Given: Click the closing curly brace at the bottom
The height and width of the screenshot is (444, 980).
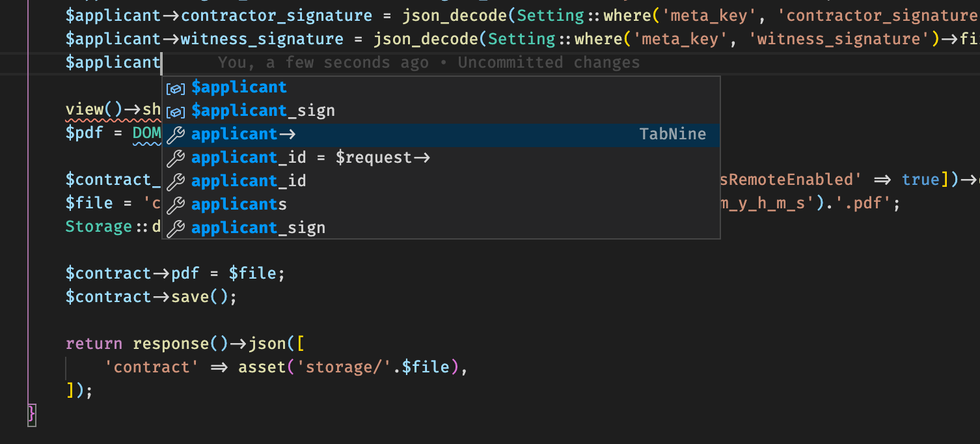Looking at the screenshot, I should pyautogui.click(x=32, y=414).
